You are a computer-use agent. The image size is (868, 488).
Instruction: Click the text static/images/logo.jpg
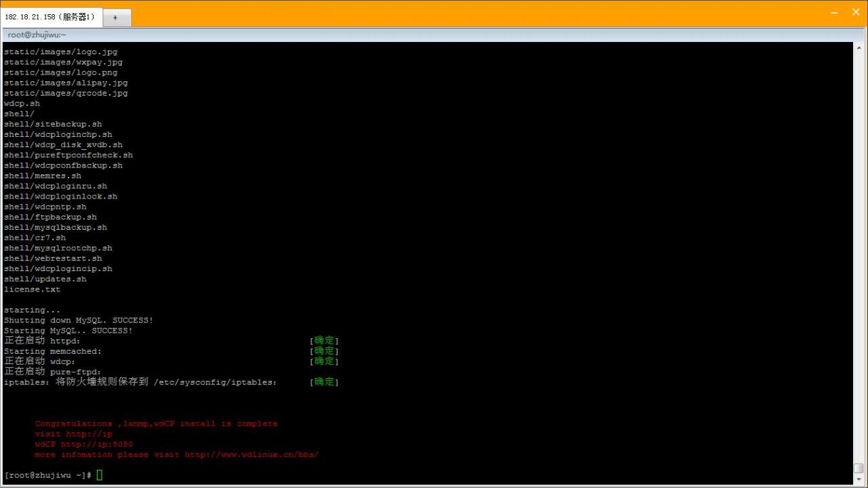pos(60,52)
